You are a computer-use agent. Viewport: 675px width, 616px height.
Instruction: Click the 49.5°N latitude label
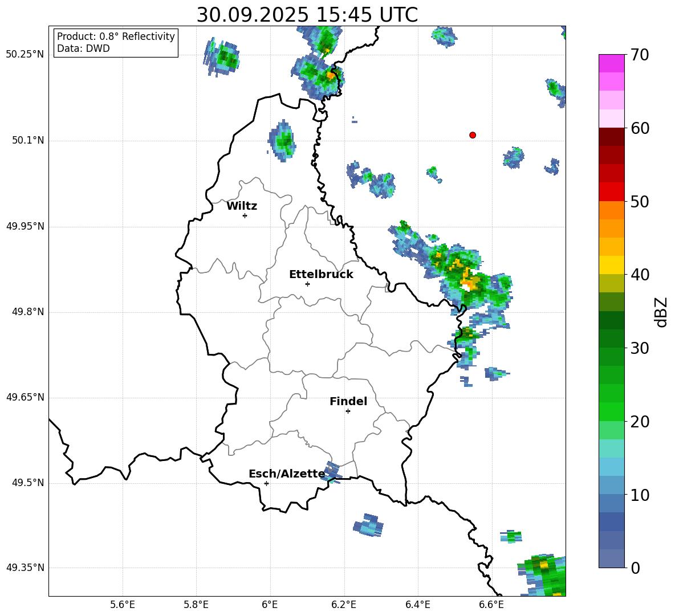28,483
